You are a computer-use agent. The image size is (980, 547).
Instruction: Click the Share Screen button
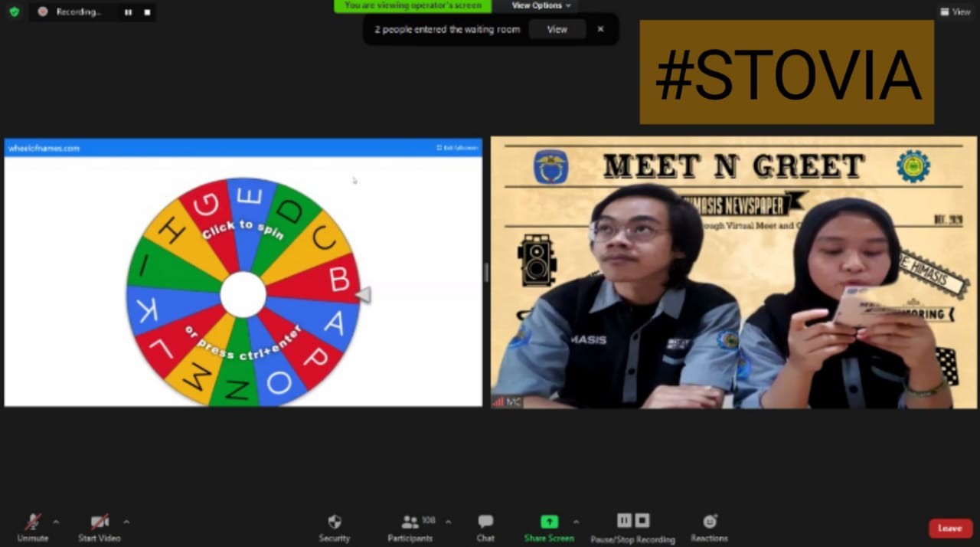tap(549, 528)
